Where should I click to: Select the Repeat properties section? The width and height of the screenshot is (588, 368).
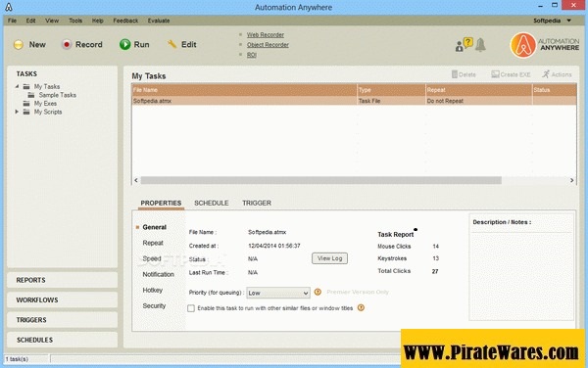click(x=153, y=243)
